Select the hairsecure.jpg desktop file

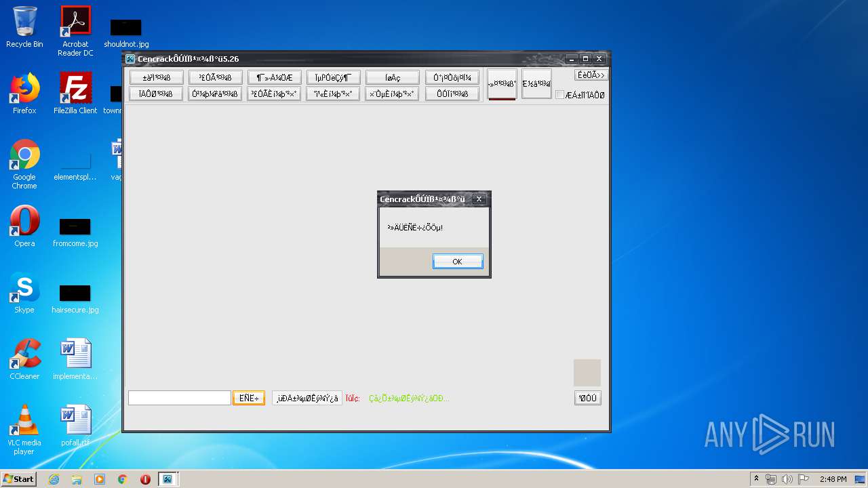tap(75, 299)
